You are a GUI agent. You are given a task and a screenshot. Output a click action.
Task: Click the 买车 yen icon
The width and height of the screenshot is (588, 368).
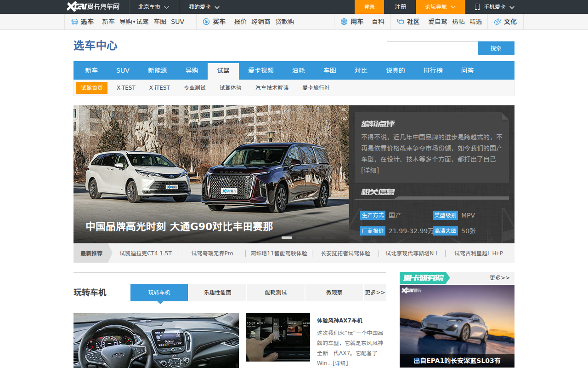(206, 22)
